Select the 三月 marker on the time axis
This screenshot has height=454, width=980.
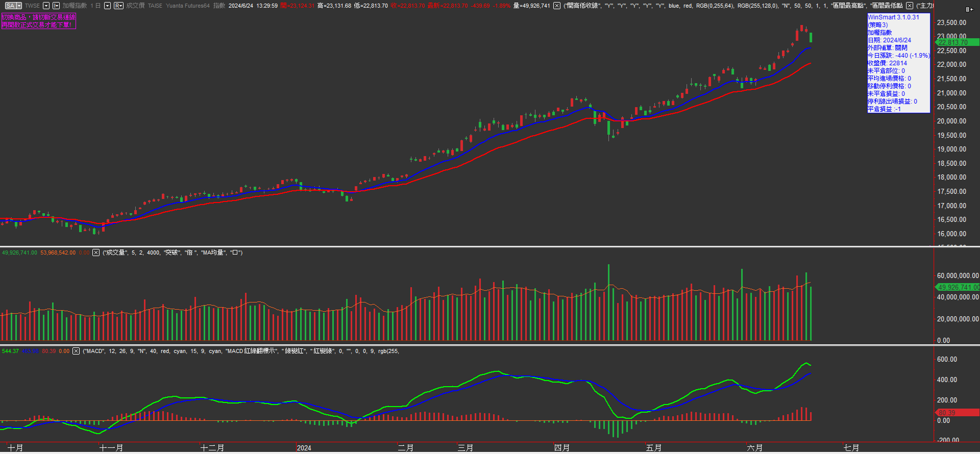point(465,448)
